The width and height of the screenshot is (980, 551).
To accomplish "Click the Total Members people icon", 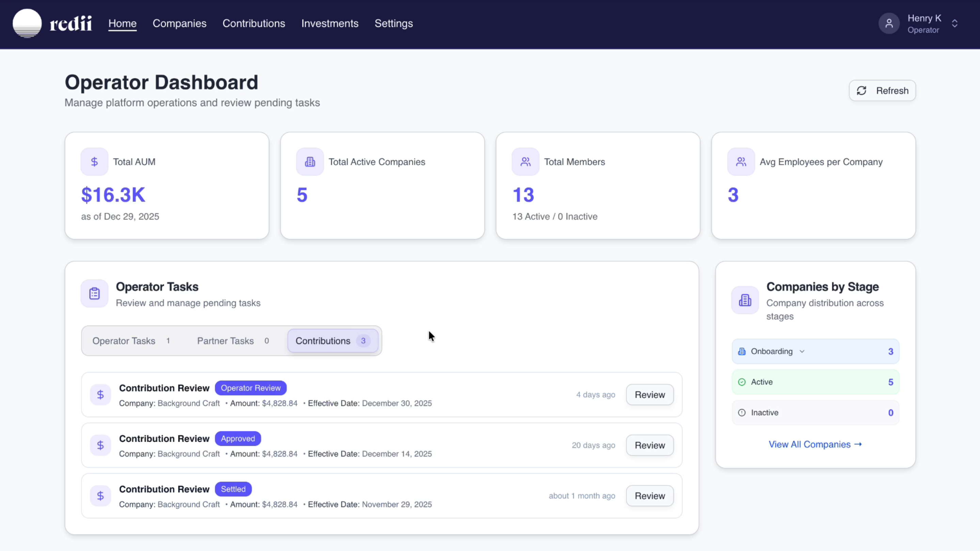I will [525, 162].
